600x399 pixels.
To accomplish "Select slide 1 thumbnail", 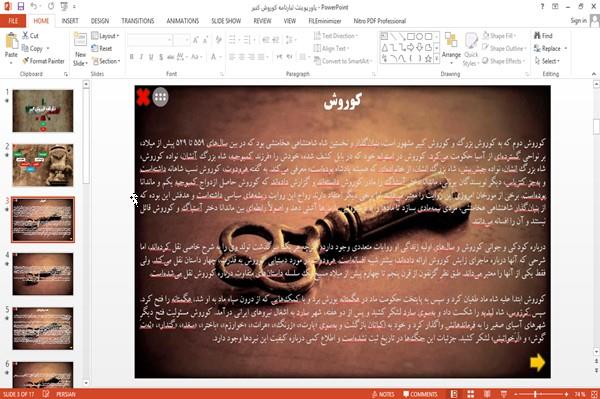I will click(43, 111).
